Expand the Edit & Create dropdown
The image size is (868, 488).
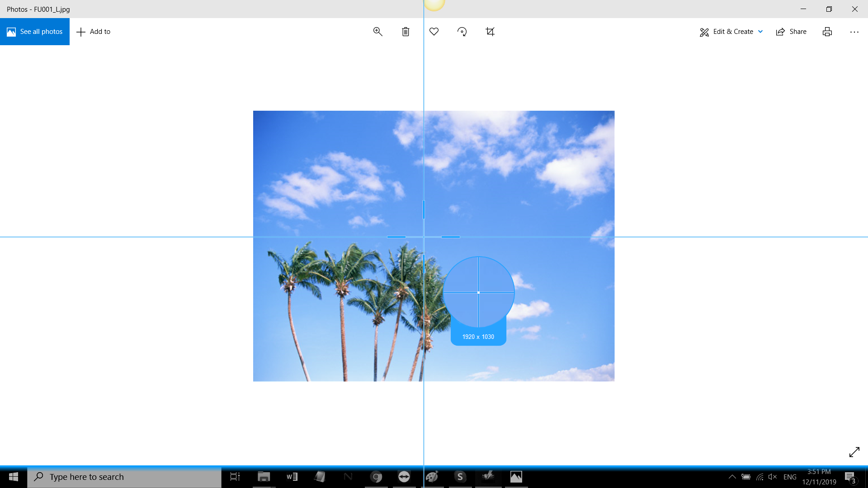pyautogui.click(x=761, y=32)
